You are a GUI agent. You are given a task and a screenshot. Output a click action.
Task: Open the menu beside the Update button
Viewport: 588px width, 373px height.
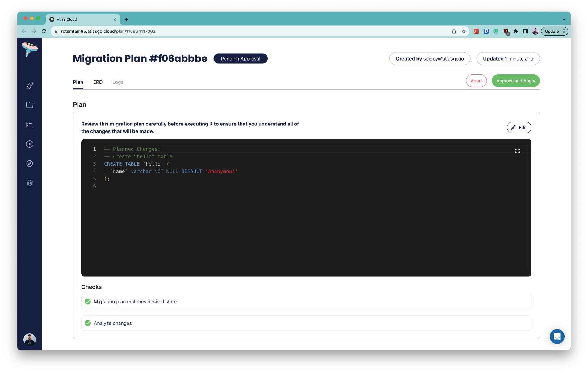click(x=564, y=31)
